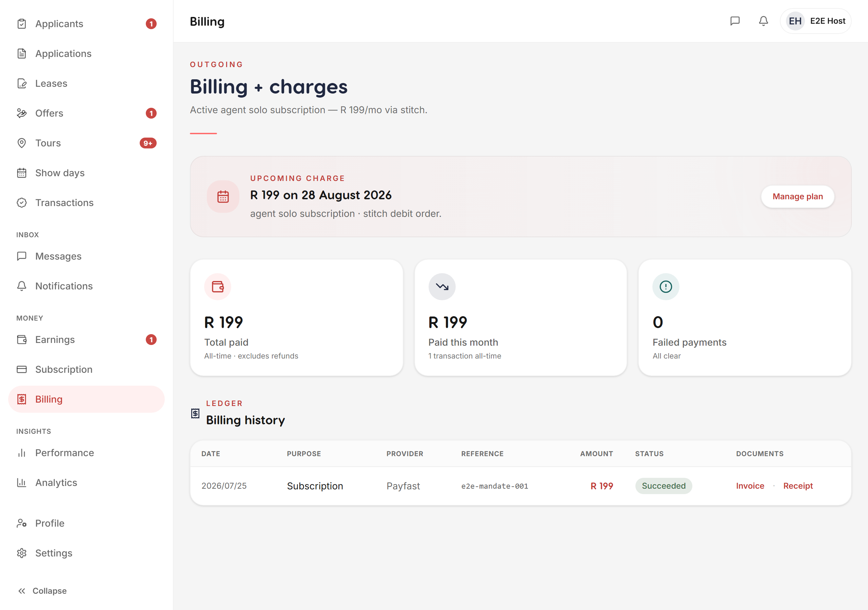Click the reference e2e-mandate-001
Image resolution: width=868 pixels, height=610 pixels.
pos(494,486)
